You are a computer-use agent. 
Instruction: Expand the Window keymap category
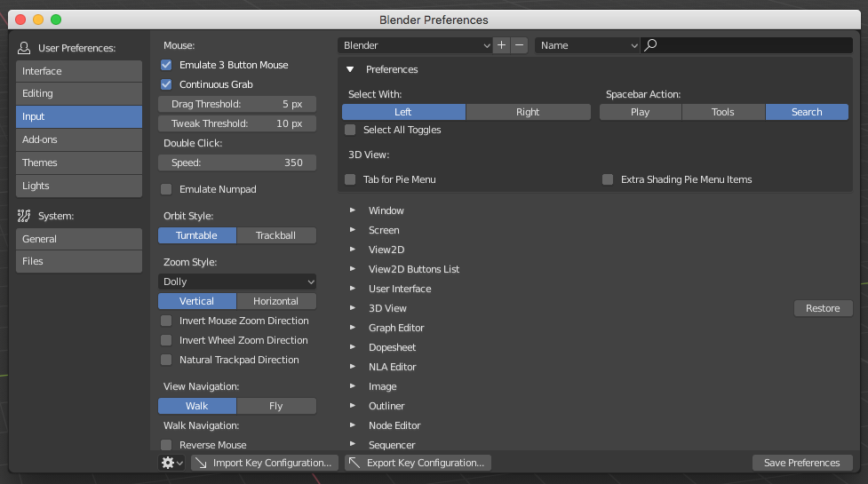(352, 210)
